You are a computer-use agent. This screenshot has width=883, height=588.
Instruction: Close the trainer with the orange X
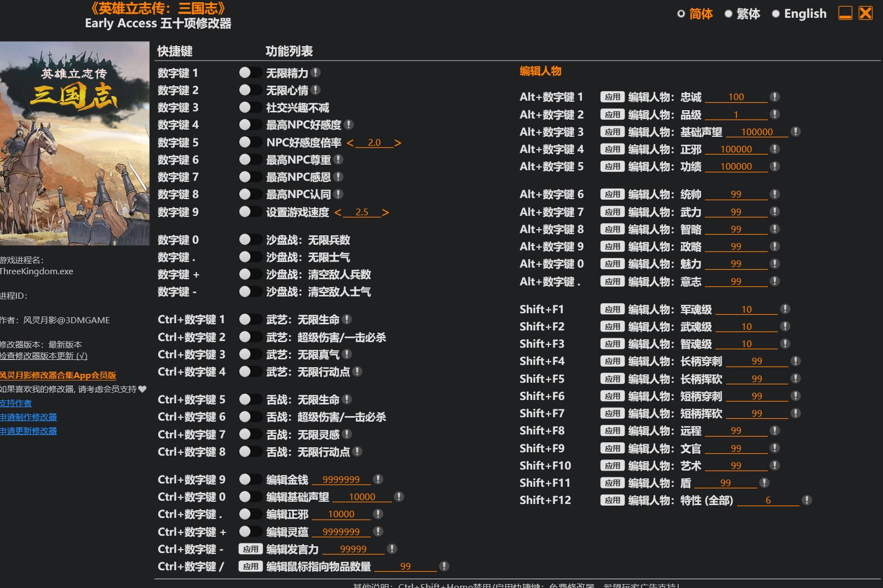866,13
